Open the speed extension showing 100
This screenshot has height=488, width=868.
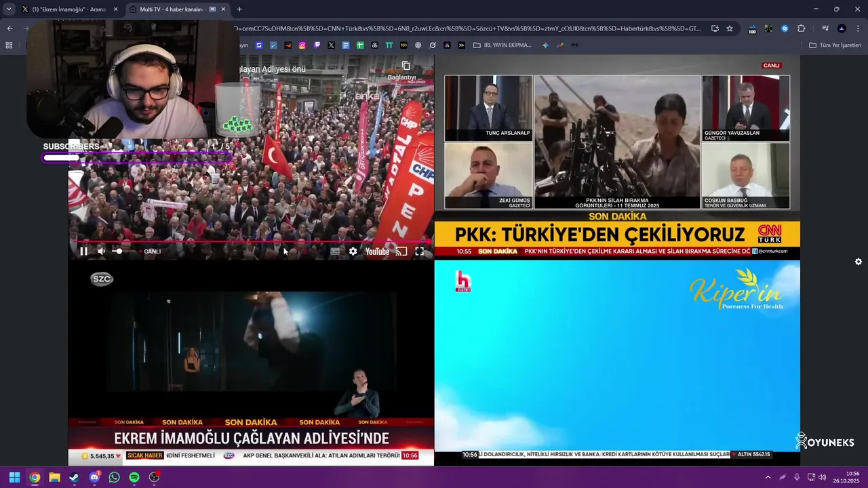[752, 29]
